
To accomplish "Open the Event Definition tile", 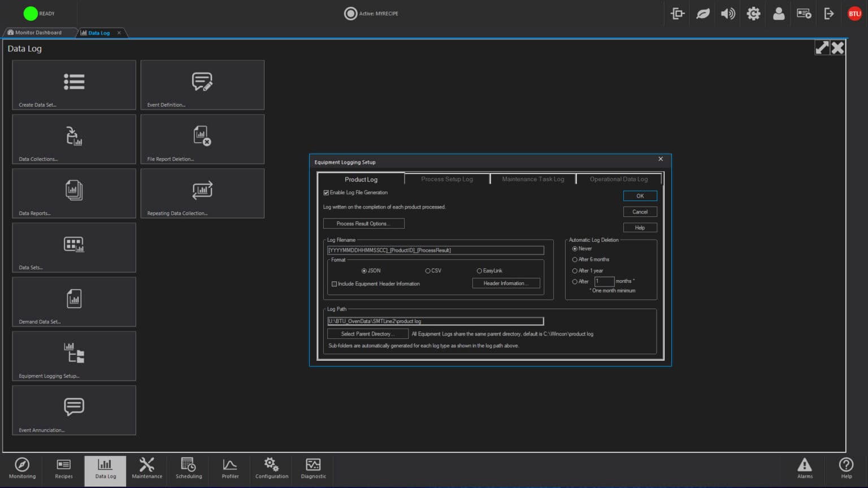I will [x=202, y=85].
